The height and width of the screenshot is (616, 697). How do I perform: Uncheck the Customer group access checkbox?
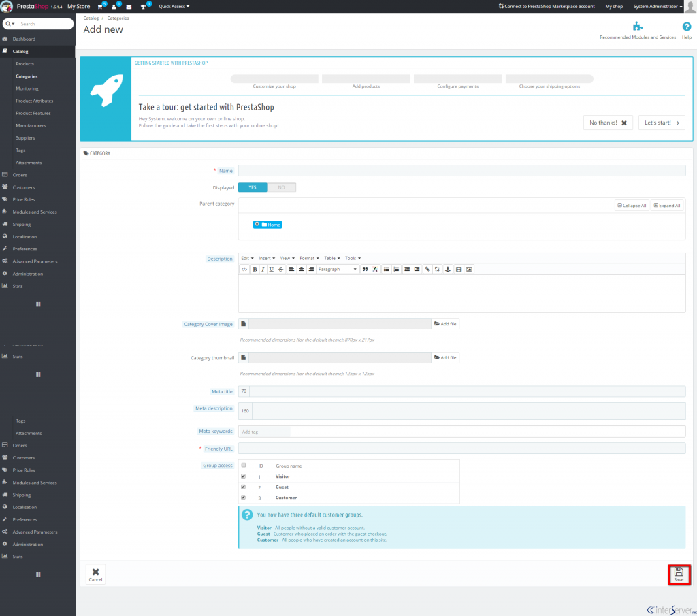tap(243, 498)
